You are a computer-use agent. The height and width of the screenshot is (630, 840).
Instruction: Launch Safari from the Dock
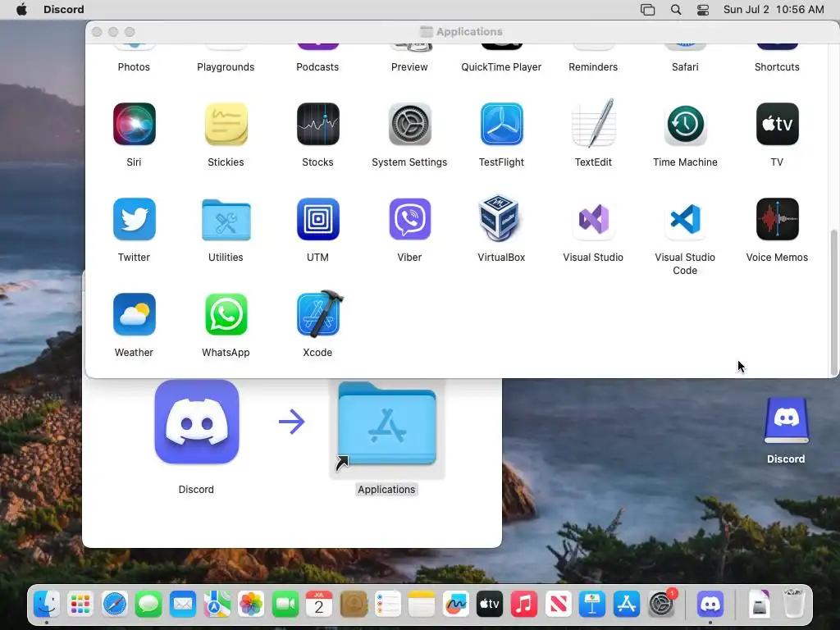pos(115,605)
